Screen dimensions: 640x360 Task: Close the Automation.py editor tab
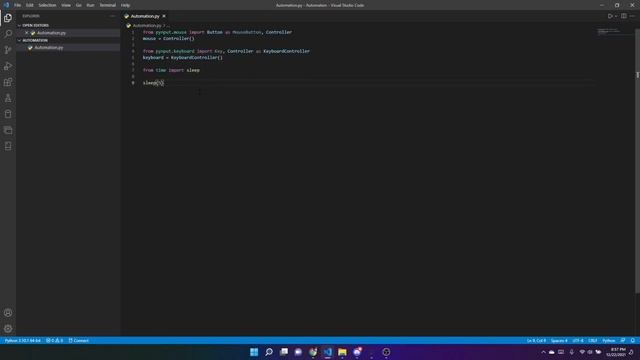(164, 16)
